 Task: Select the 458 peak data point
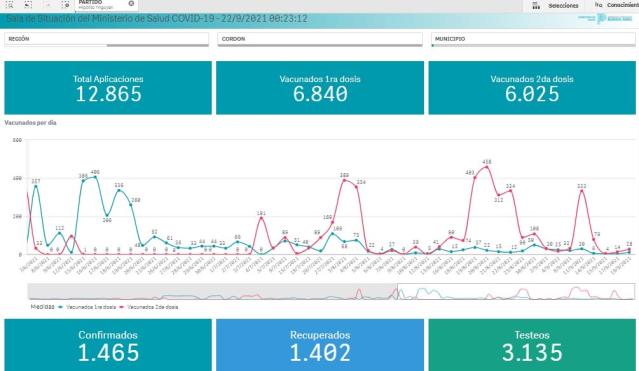click(x=487, y=167)
